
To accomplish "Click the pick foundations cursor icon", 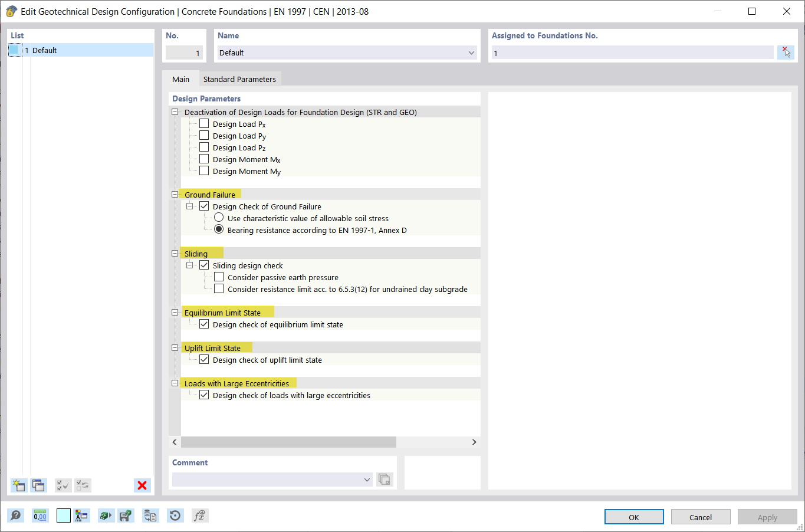I will click(x=786, y=52).
